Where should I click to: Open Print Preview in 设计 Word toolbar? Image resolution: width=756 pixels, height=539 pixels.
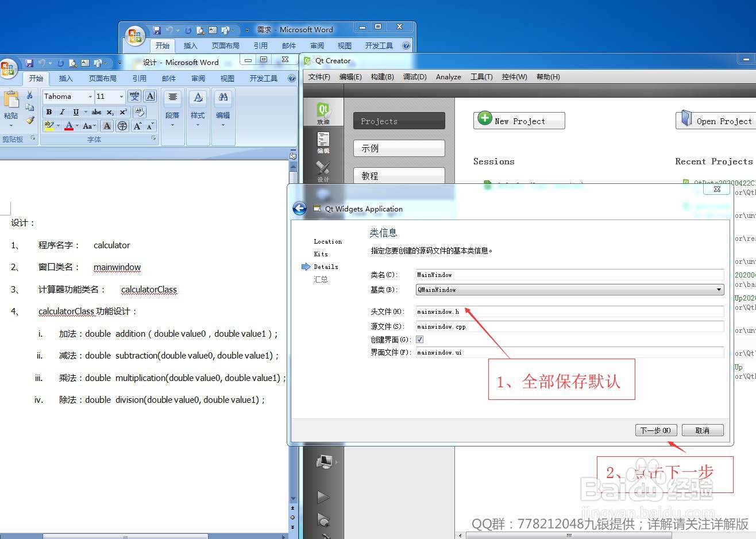73,63
